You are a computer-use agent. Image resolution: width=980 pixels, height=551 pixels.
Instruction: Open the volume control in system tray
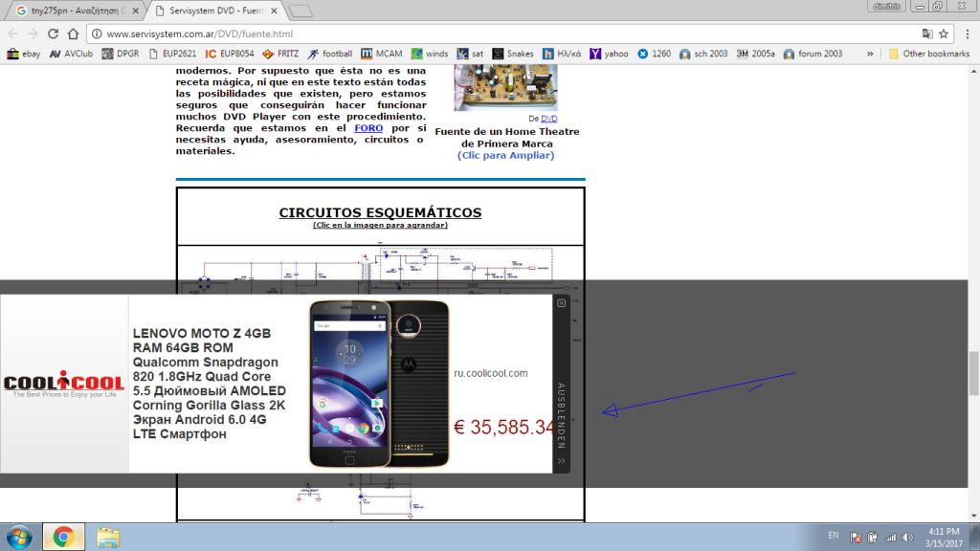pos(907,538)
